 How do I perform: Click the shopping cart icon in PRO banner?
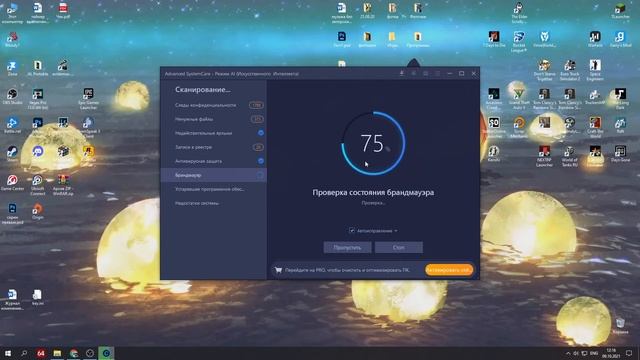click(278, 270)
